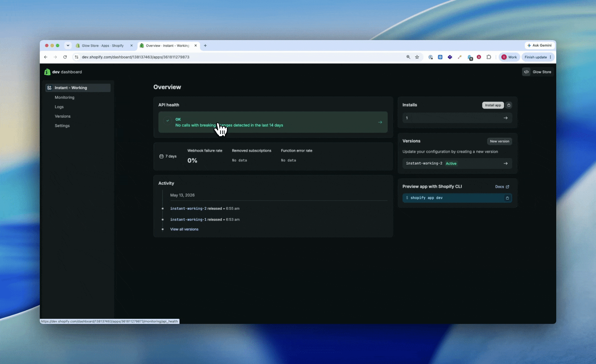This screenshot has width=596, height=364.
Task: Click the Active status badge
Action: pyautogui.click(x=451, y=163)
